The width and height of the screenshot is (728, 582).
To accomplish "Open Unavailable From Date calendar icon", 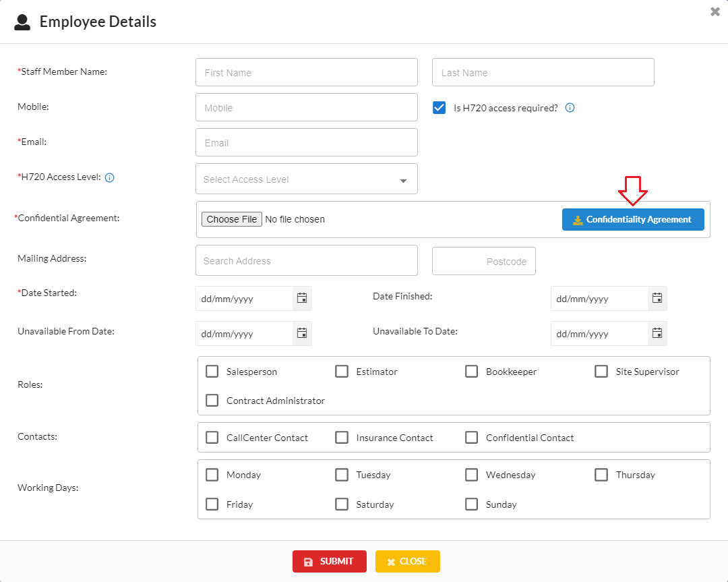I will pos(302,333).
